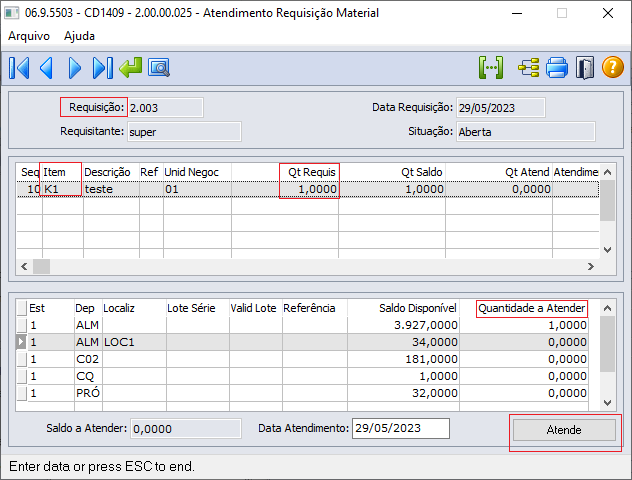
Task: Select description cell teste
Action: 111,189
